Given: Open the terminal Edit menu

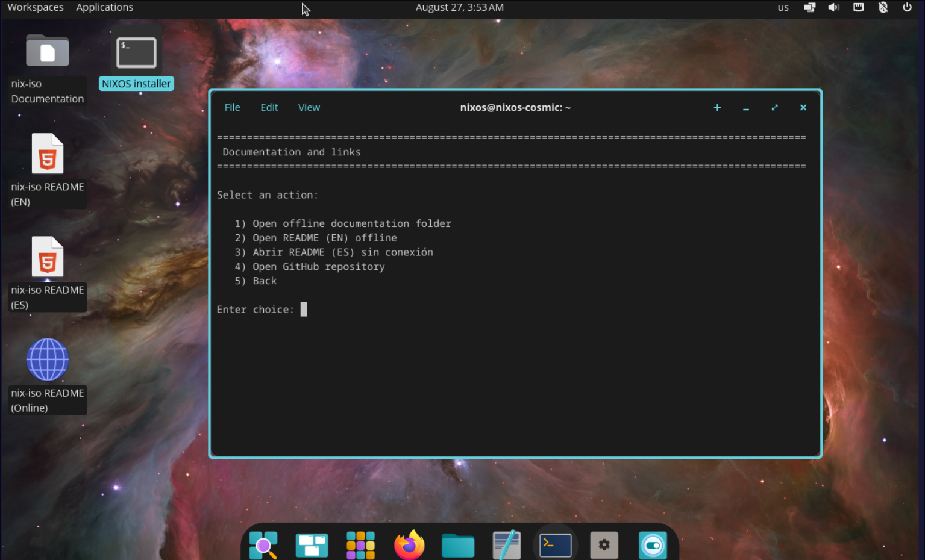Looking at the screenshot, I should point(269,107).
